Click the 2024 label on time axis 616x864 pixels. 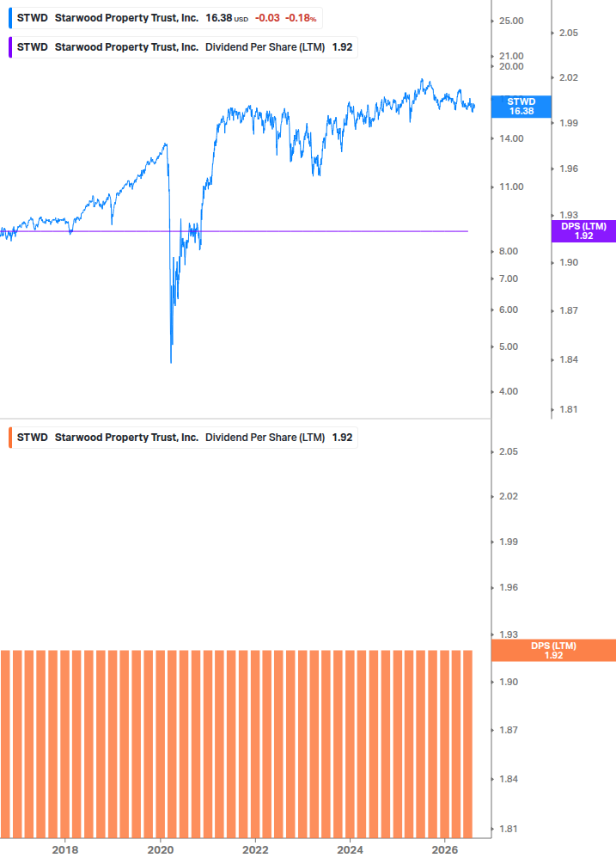tap(351, 849)
